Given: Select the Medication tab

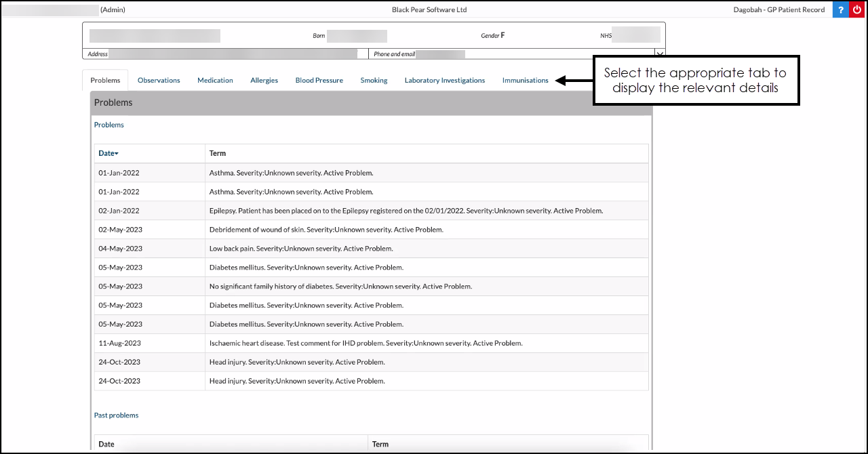Looking at the screenshot, I should (215, 80).
